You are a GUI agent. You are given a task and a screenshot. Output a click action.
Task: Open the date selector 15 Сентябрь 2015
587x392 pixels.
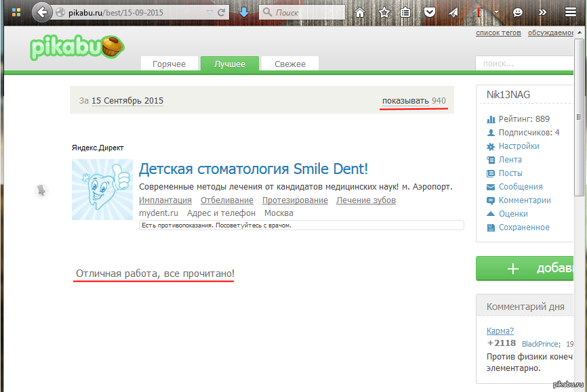127,101
